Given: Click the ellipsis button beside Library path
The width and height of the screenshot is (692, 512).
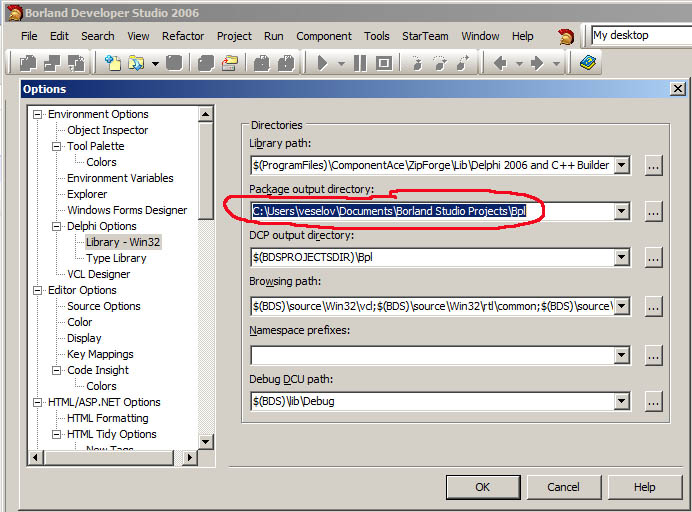Looking at the screenshot, I should 653,166.
